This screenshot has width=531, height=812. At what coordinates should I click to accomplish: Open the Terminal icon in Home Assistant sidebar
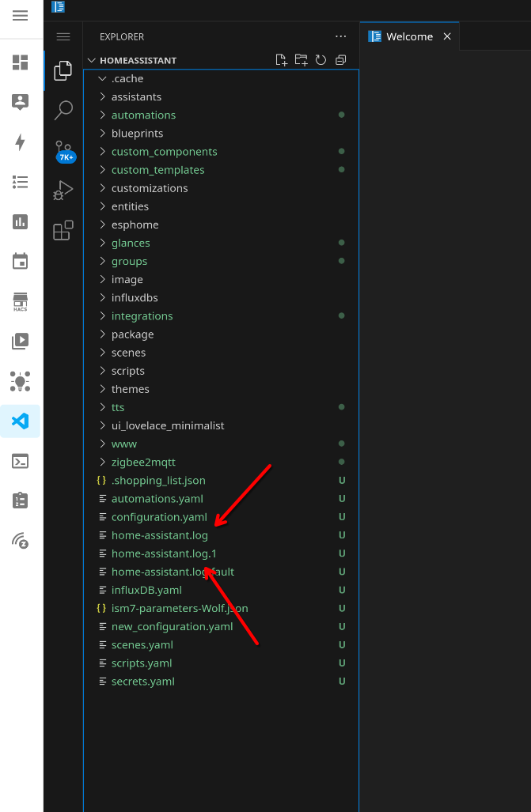tap(21, 461)
